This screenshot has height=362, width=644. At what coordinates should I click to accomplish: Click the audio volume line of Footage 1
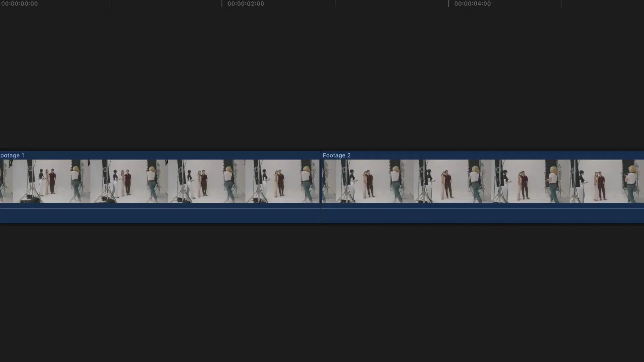160,208
